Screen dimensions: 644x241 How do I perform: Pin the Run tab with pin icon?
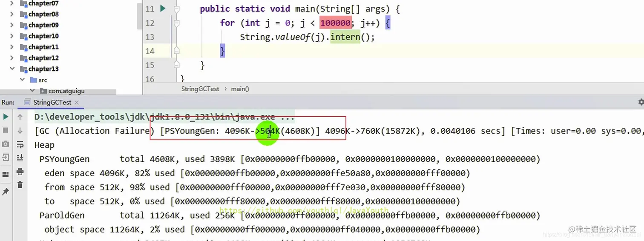click(x=6, y=192)
